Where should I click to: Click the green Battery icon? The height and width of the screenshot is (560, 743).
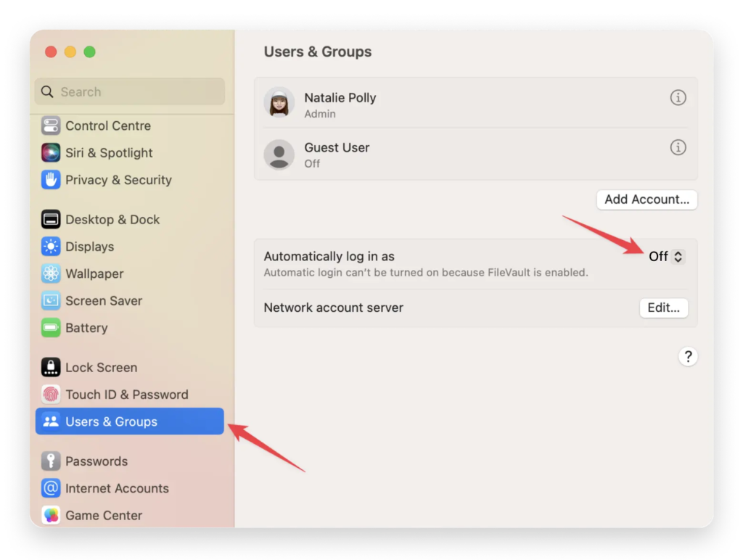tap(51, 327)
